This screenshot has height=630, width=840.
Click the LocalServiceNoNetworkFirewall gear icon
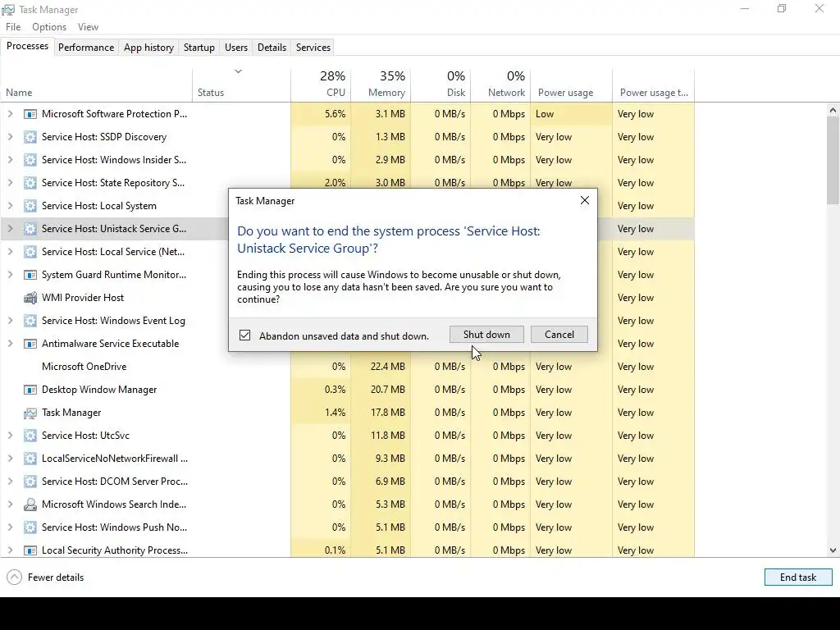click(30, 459)
